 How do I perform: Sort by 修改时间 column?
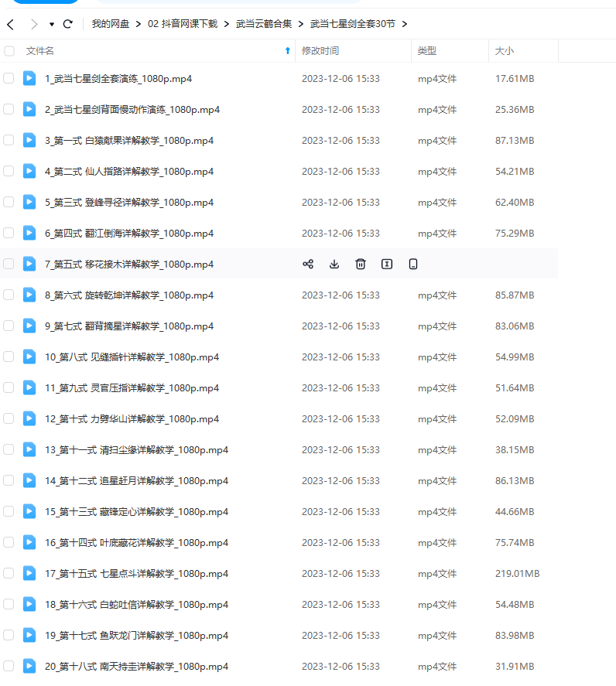pos(320,51)
